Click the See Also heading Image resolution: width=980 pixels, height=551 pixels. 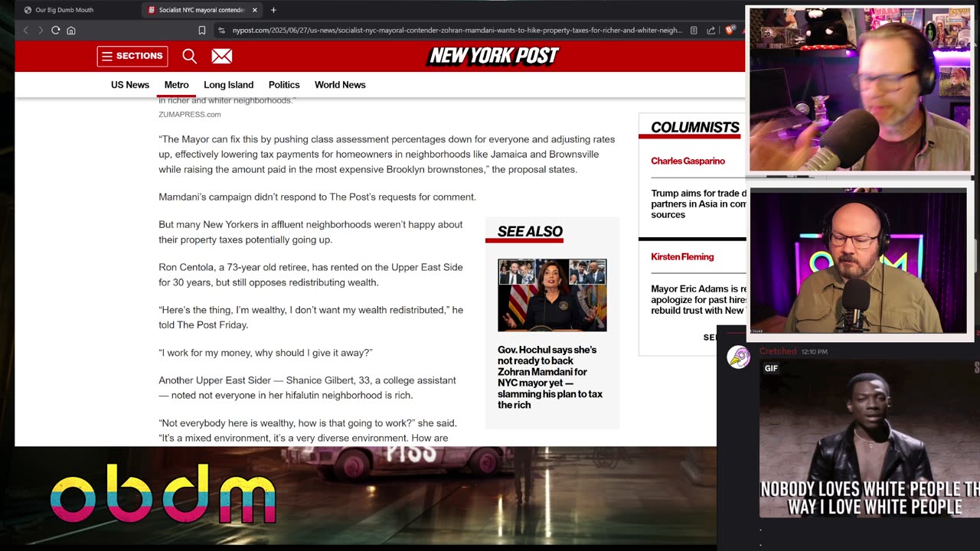click(x=530, y=231)
